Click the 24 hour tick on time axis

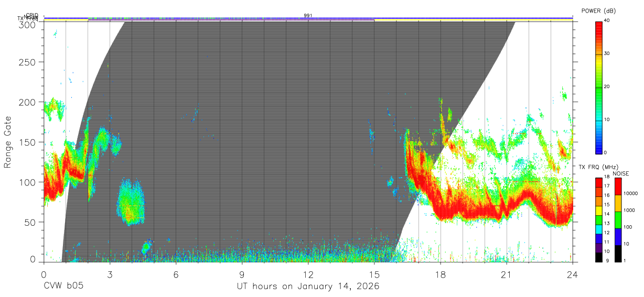573,274
